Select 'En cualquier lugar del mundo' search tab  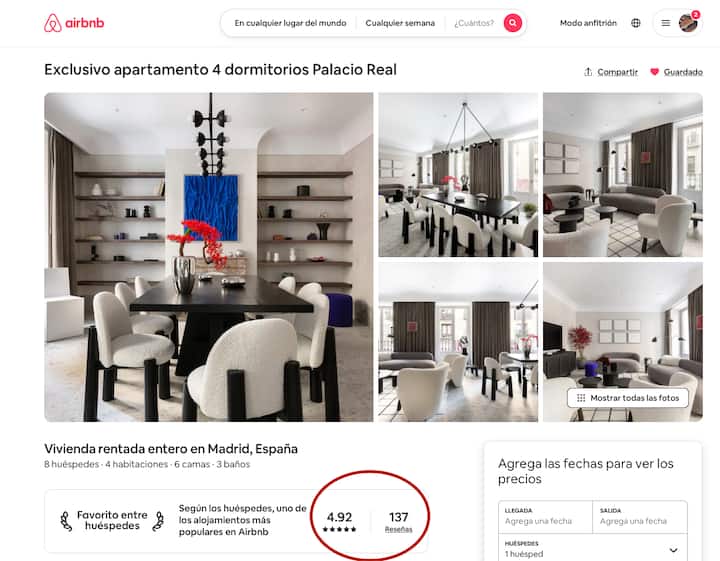tap(290, 23)
